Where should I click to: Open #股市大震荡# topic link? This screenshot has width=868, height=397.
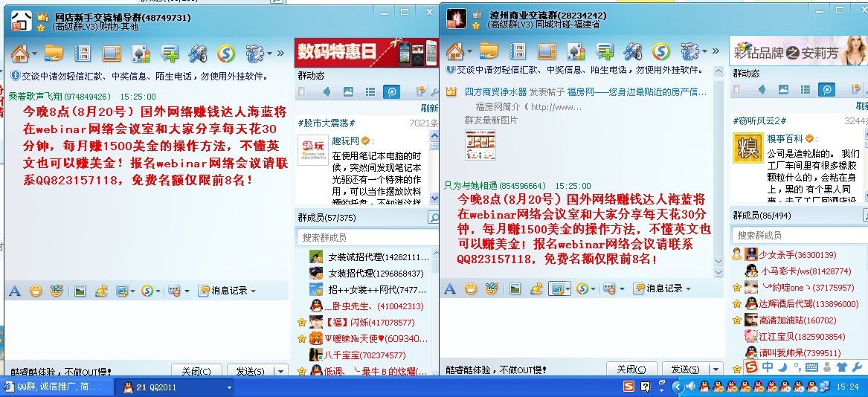327,123
